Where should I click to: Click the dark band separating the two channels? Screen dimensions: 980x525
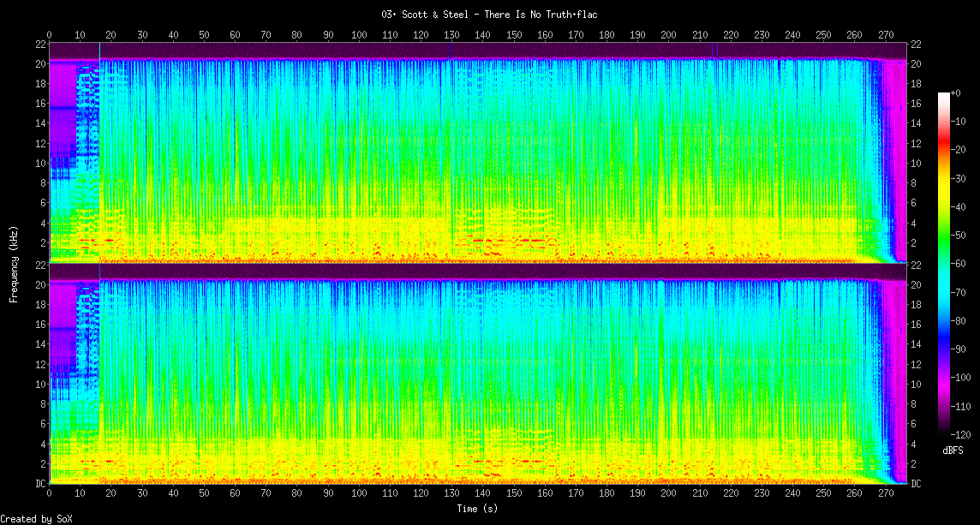click(480, 271)
